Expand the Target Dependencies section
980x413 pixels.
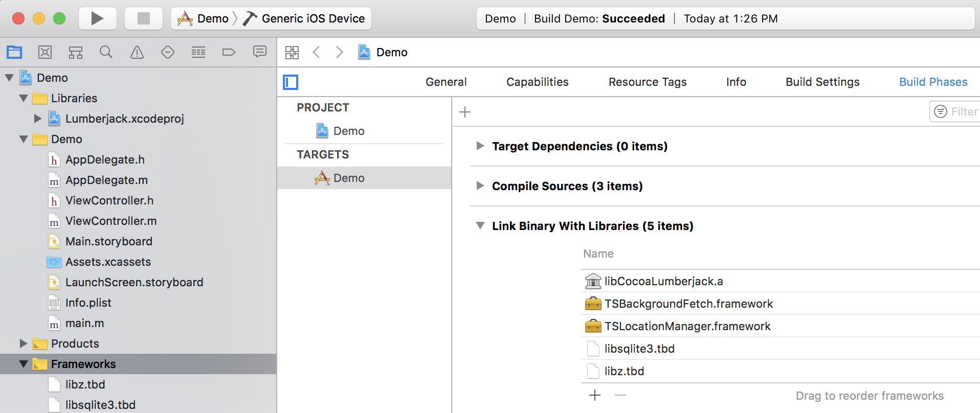click(480, 146)
